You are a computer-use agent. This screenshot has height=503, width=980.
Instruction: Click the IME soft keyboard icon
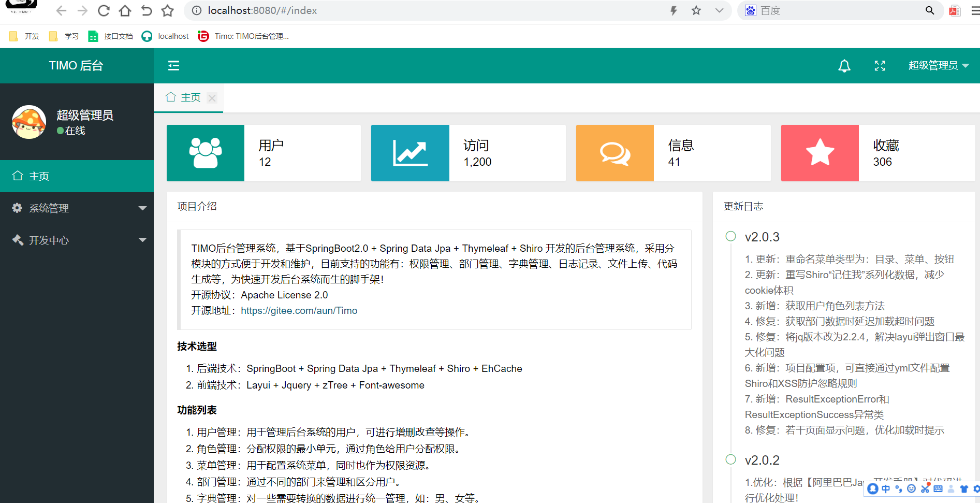pyautogui.click(x=938, y=488)
